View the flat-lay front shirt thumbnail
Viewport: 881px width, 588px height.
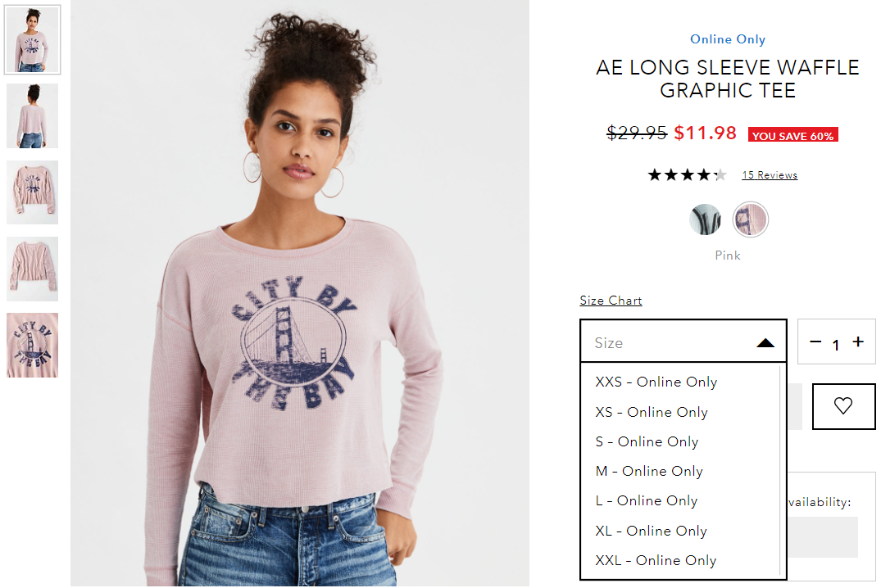[x=33, y=192]
